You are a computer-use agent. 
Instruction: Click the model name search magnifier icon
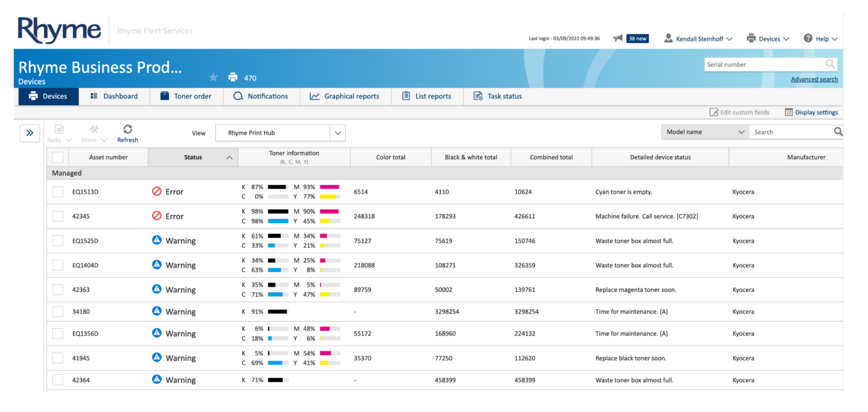pyautogui.click(x=838, y=132)
